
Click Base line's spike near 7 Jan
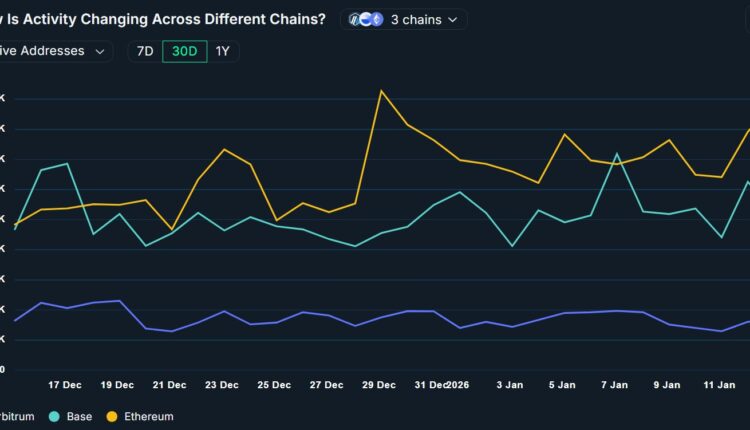coord(617,154)
